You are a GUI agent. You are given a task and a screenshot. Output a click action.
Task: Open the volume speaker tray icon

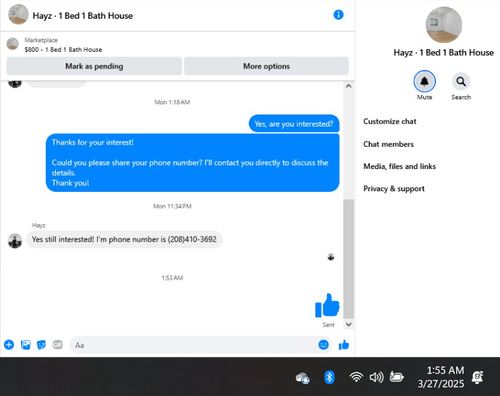[377, 377]
